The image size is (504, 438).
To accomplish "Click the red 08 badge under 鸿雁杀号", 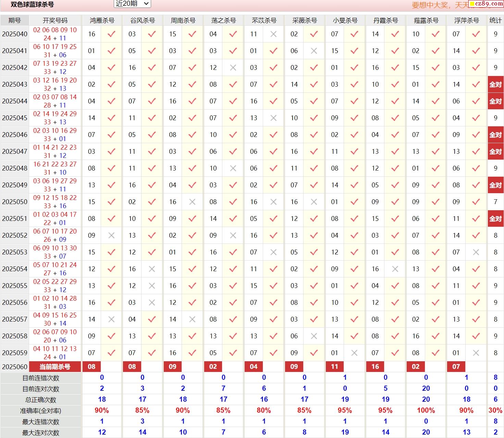I will tap(91, 367).
